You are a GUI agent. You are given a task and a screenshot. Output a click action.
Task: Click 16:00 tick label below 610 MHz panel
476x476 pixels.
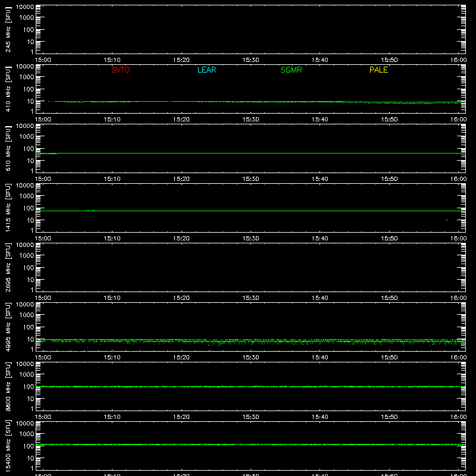458,179
